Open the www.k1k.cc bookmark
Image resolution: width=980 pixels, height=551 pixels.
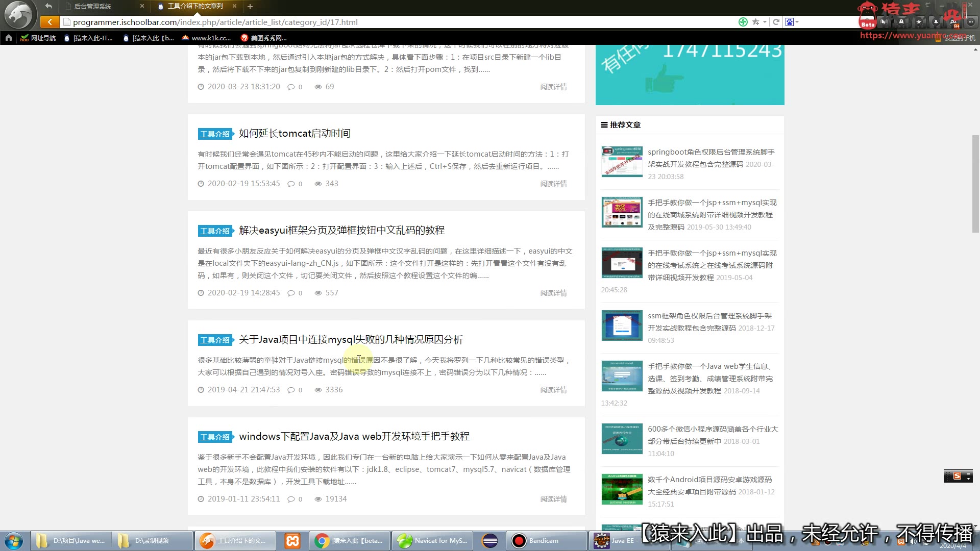[206, 38]
